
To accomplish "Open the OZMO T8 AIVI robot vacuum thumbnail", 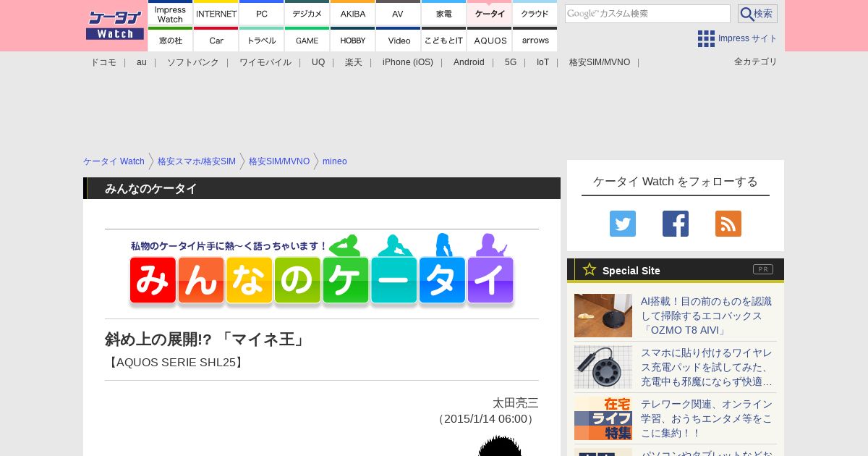I will 603,316.
